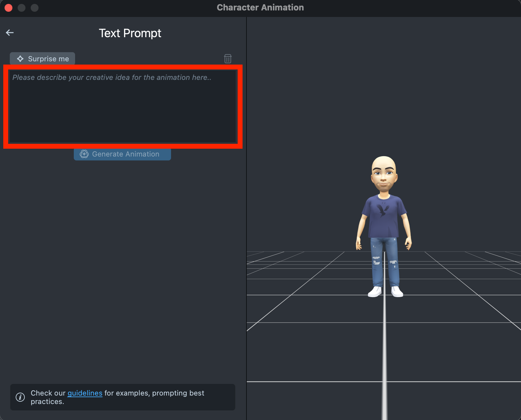Screen dimensions: 521x420
Task: Click the Text Prompt heading
Action: (x=130, y=33)
